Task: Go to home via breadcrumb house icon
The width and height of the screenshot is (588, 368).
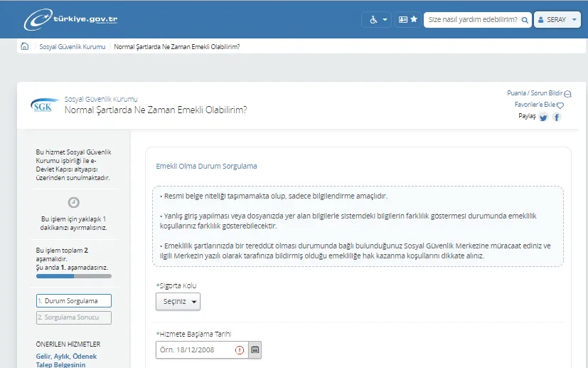Action: (25, 46)
